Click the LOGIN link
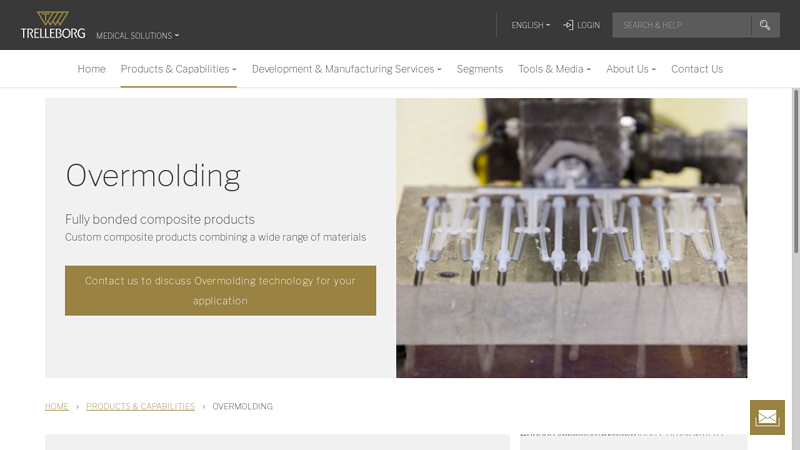 coord(588,25)
